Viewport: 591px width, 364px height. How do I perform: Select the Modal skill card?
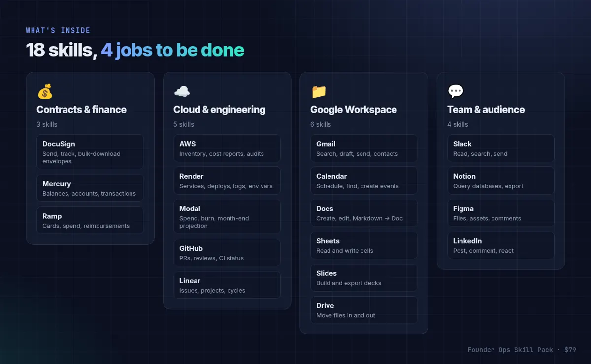point(227,217)
